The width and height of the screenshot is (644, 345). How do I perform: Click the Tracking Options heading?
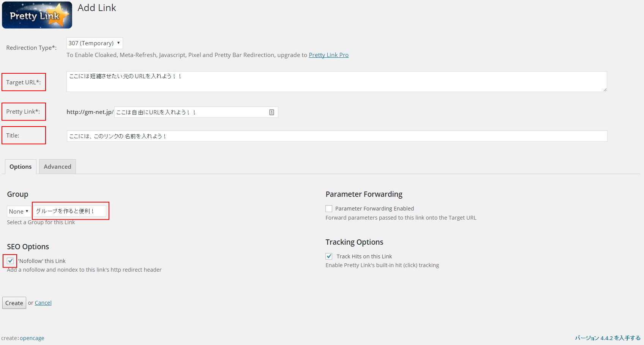(x=354, y=242)
